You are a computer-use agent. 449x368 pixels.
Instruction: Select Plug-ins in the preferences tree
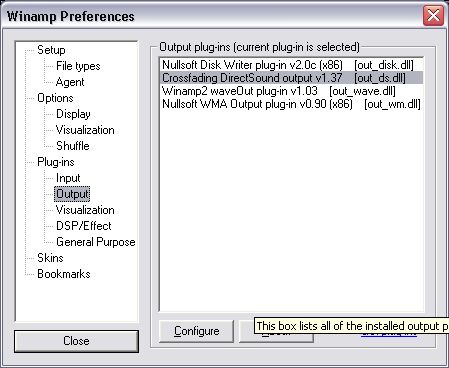pyautogui.click(x=56, y=162)
